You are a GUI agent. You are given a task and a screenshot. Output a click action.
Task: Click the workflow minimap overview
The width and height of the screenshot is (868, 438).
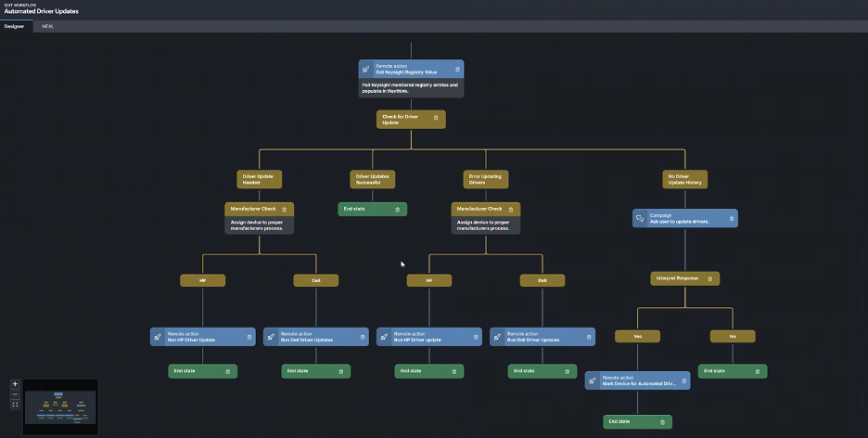tap(60, 406)
